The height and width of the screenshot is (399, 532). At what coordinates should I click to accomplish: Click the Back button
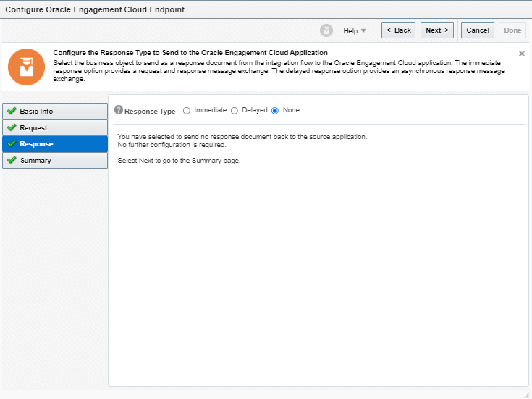[x=398, y=30]
